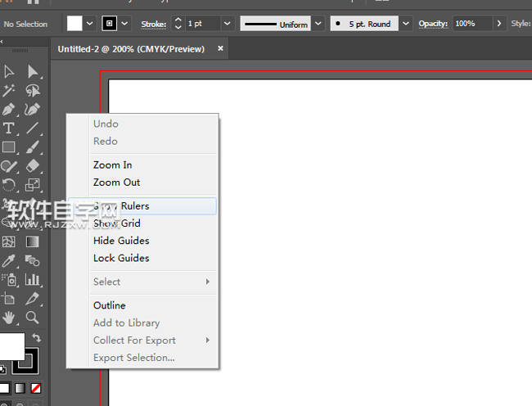Viewport: 532px width, 406px height.
Task: Set paint to None (red slash)
Action: 36,387
